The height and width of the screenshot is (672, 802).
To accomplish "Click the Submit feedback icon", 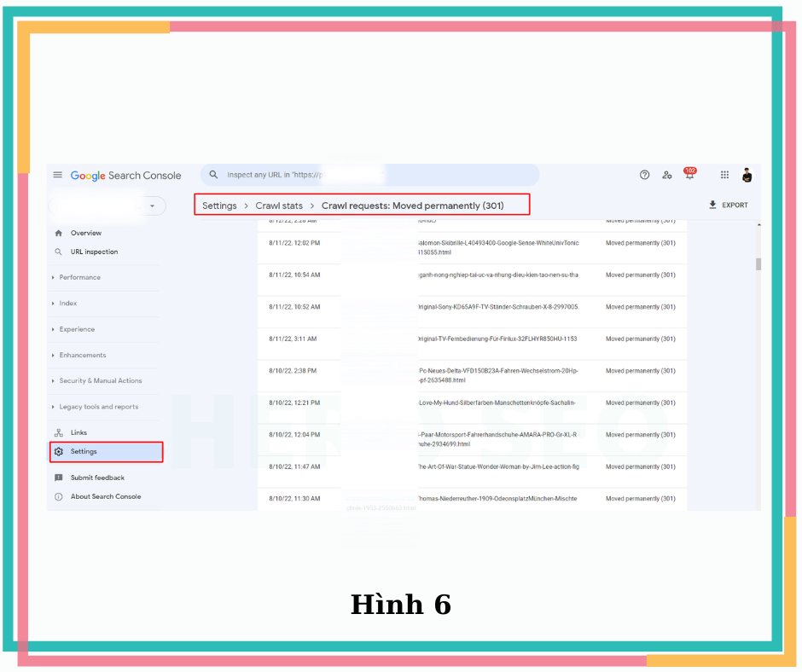I will point(58,478).
